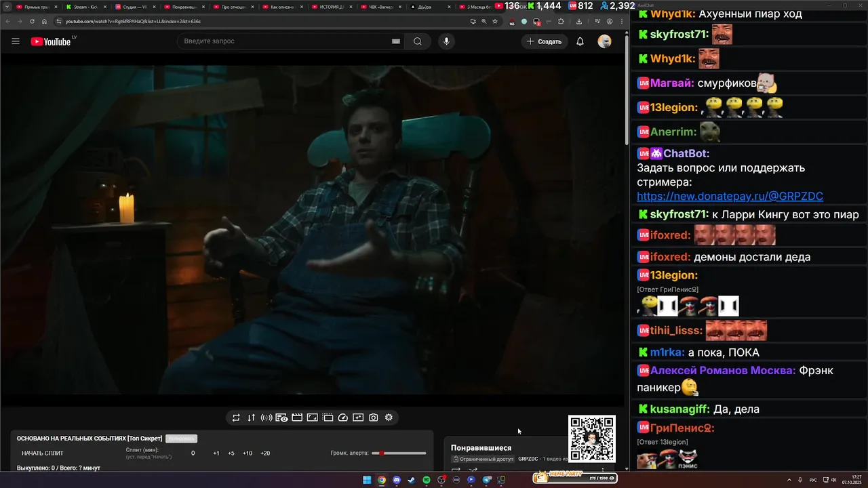Switch to the "ЧВК «Вагнер" tab

(x=380, y=7)
